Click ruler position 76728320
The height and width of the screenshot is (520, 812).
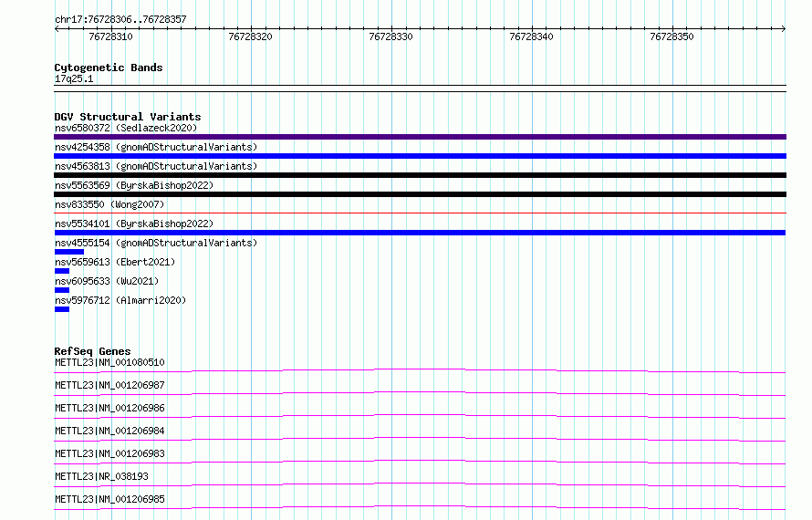coord(250,36)
